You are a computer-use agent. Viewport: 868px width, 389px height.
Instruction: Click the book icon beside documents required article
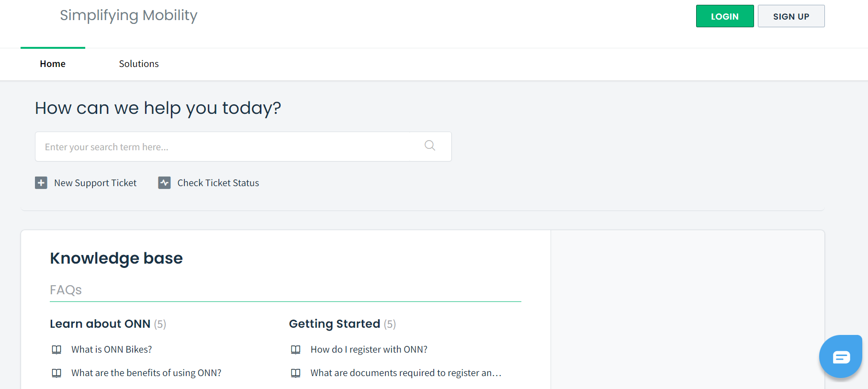tap(295, 373)
